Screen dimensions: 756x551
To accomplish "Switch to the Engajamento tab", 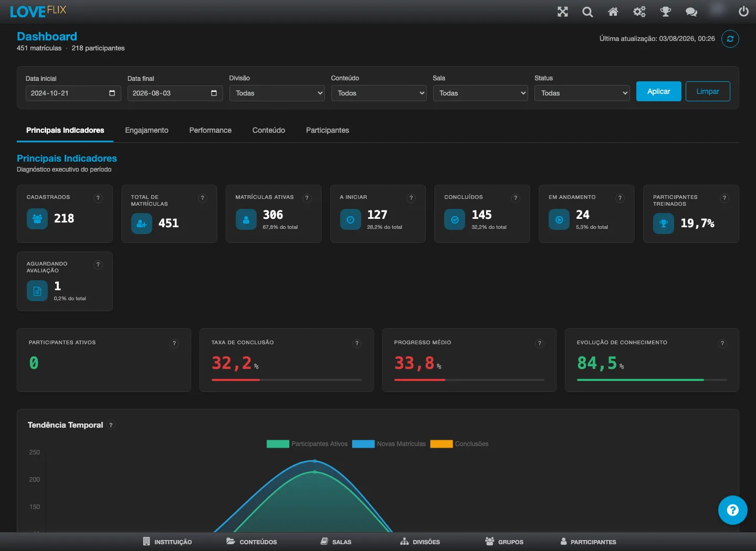I will (146, 131).
